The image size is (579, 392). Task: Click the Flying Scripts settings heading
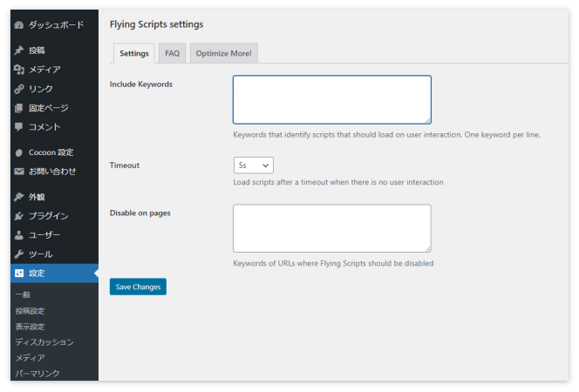[157, 24]
